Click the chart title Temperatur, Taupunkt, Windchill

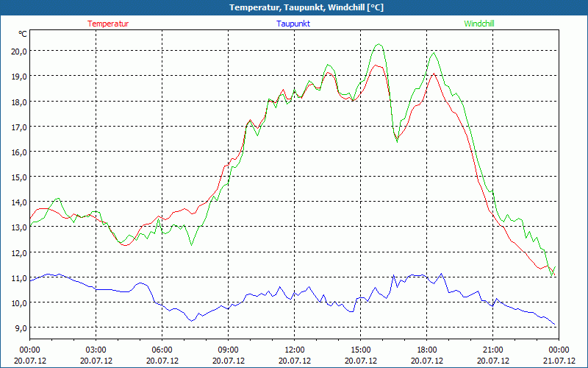coord(306,7)
